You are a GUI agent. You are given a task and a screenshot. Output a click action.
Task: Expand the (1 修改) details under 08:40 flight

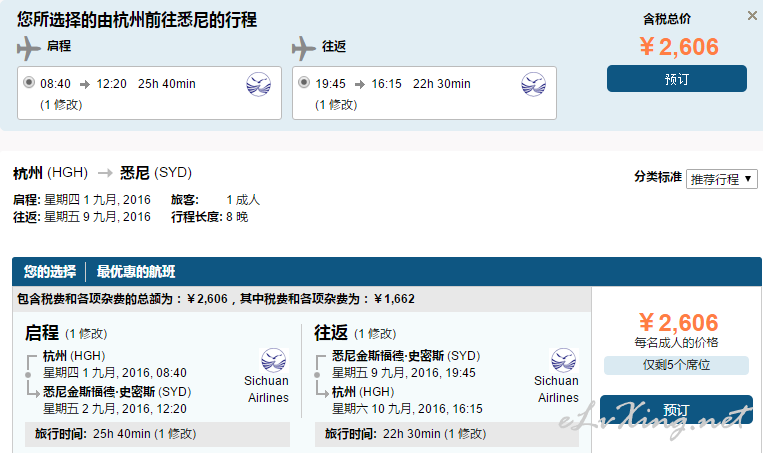point(61,105)
